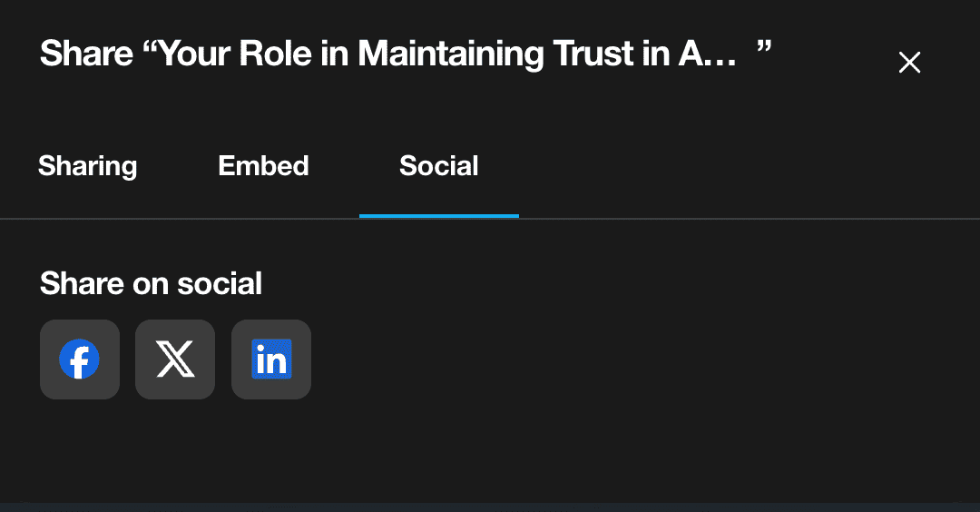Share the video on X (Twitter)
The image size is (980, 512).
pos(175,359)
